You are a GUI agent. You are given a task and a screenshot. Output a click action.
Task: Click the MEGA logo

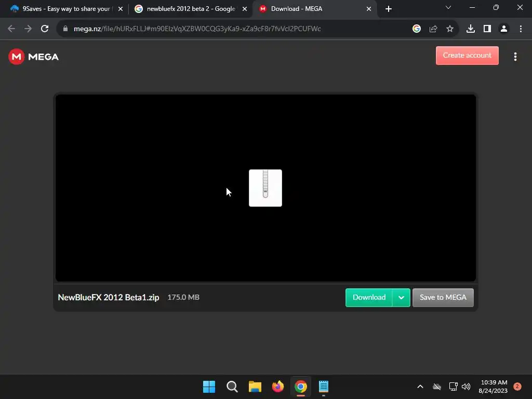tap(34, 57)
